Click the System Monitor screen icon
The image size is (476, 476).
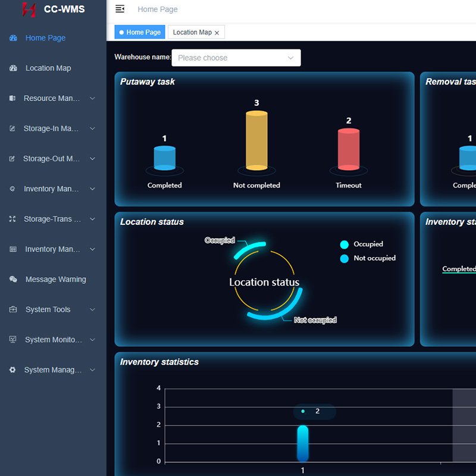pos(13,340)
